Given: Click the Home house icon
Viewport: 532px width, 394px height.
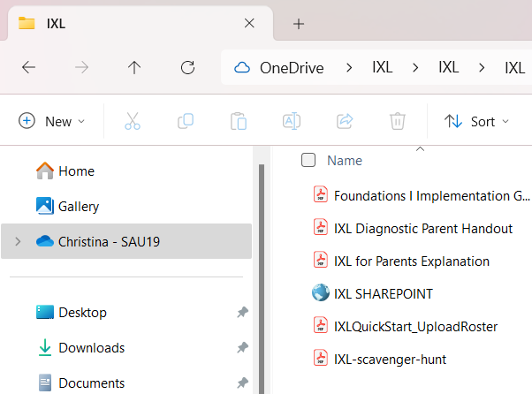Looking at the screenshot, I should coord(45,170).
